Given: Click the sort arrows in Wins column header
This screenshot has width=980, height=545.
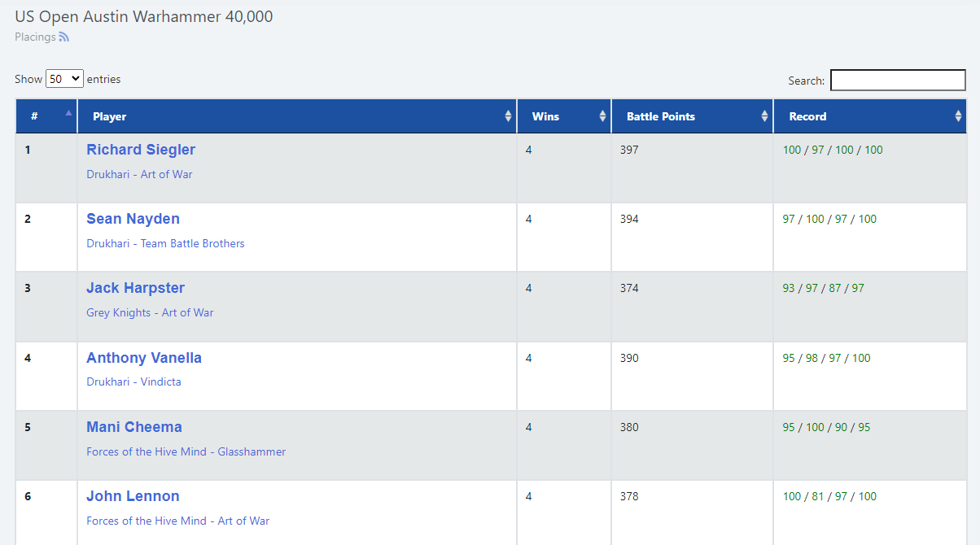Looking at the screenshot, I should pos(602,116).
